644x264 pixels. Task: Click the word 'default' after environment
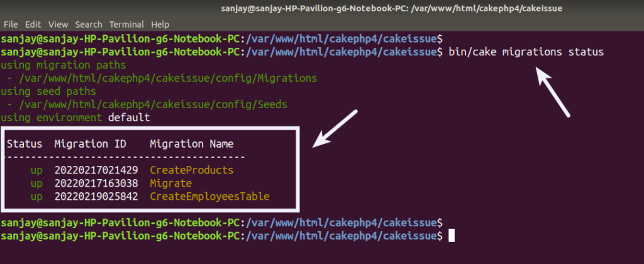129,118
